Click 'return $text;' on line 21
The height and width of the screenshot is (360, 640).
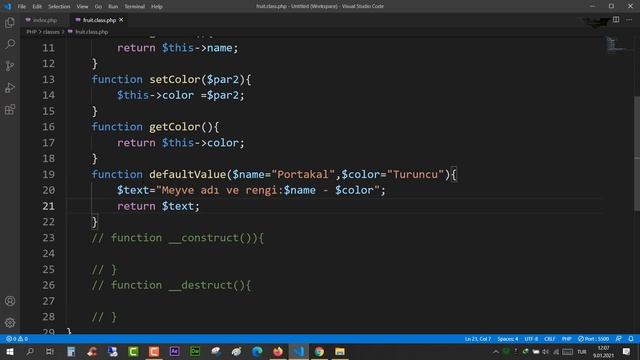[x=158, y=206]
